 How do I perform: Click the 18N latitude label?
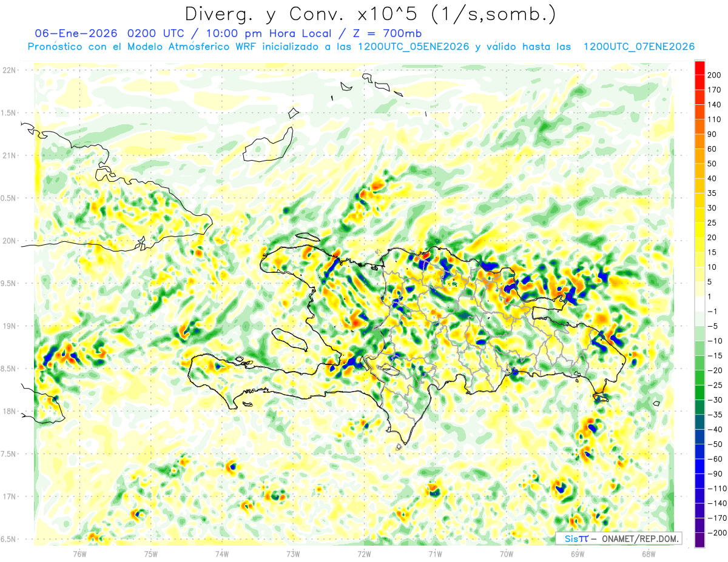click(9, 412)
